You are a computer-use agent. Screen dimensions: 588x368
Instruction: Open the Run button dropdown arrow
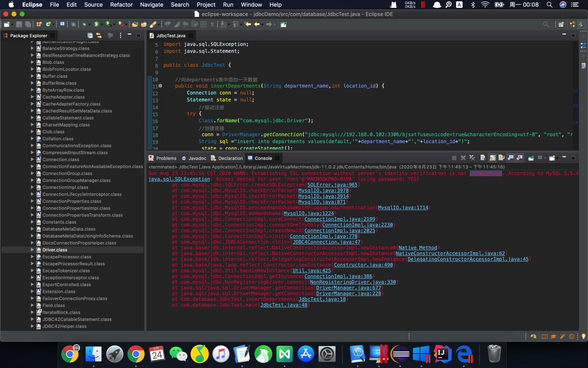(x=102, y=25)
